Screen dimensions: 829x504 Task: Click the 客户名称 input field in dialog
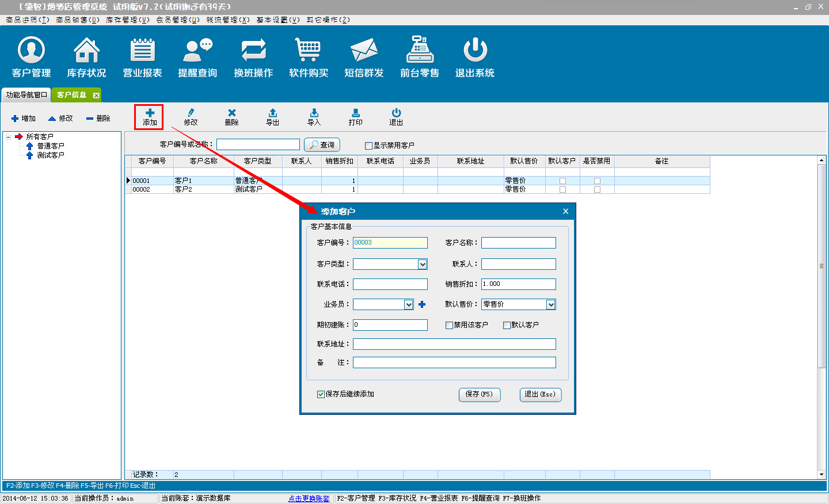tap(518, 243)
